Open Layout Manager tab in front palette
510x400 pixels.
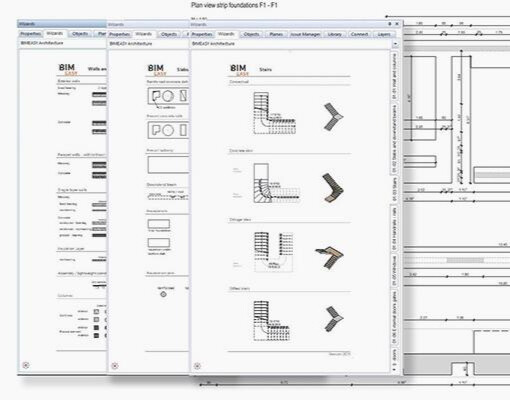coord(305,34)
